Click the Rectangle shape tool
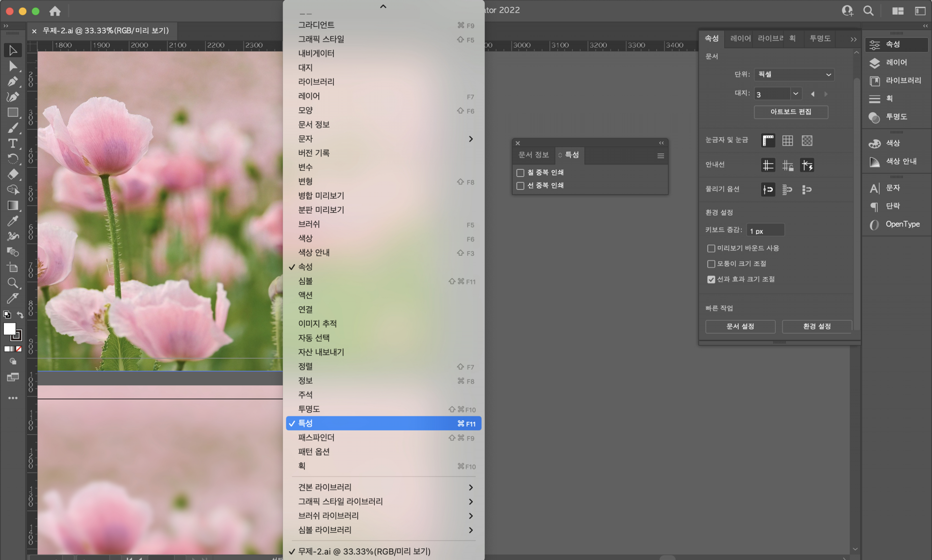 (x=13, y=113)
